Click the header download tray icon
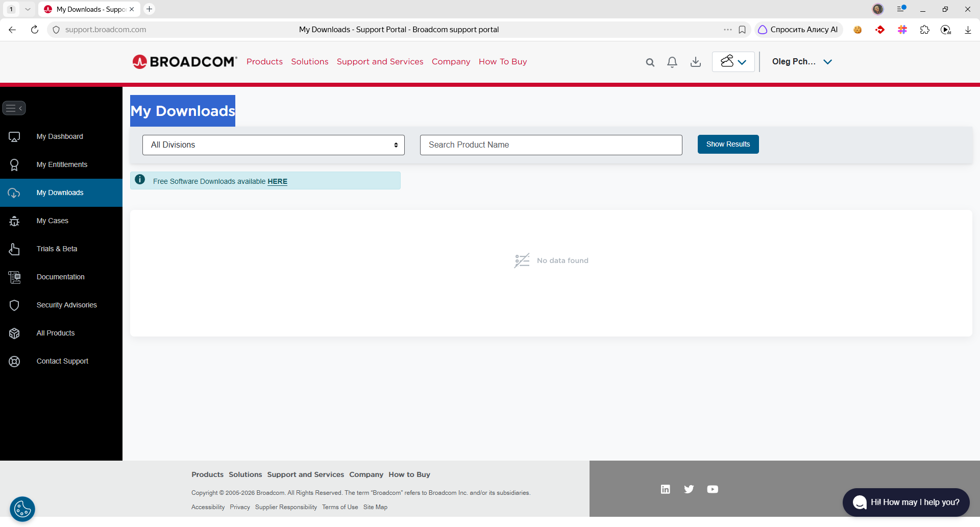The image size is (980, 527). (x=695, y=62)
